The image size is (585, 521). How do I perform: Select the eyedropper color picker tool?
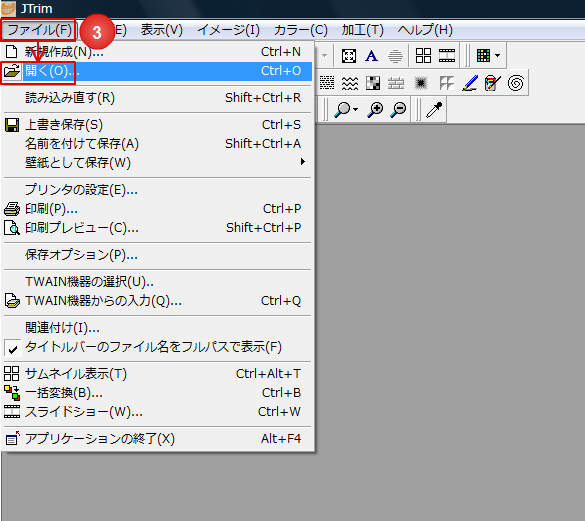434,110
